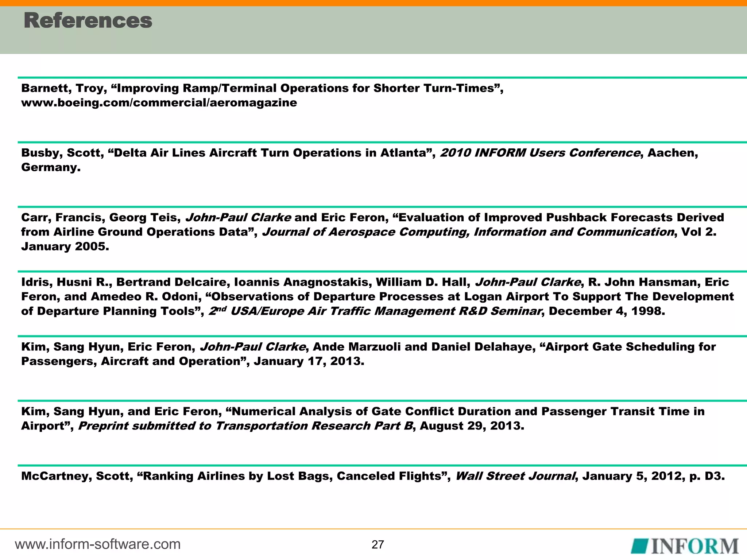Click John-Paul Clarke in the Kim reference
Viewport: 747px width, 560px height.
(x=253, y=347)
